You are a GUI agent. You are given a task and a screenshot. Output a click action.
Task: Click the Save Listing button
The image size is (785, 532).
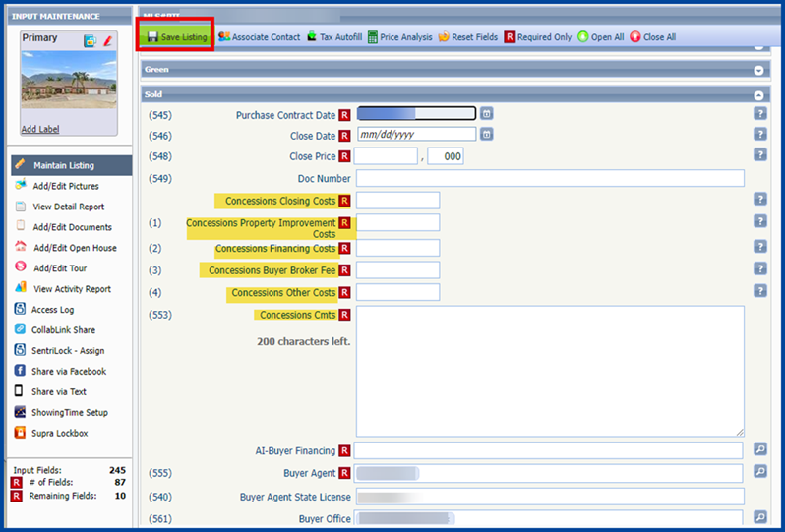pos(177,37)
